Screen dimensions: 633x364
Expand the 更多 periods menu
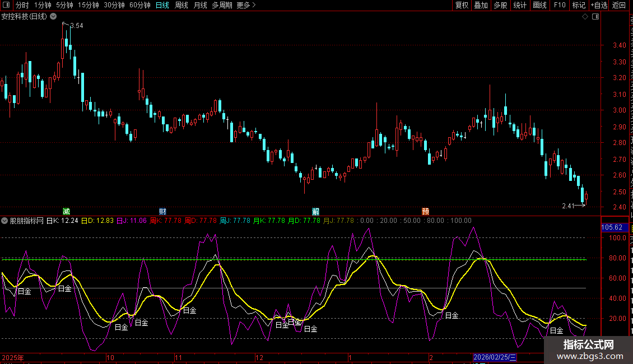coord(246,5)
